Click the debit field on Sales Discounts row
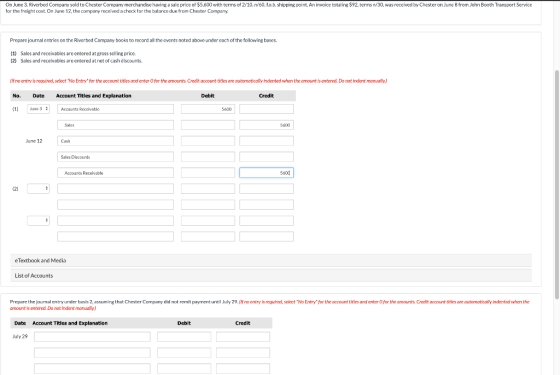This screenshot has width=560, height=375. pyautogui.click(x=208, y=157)
